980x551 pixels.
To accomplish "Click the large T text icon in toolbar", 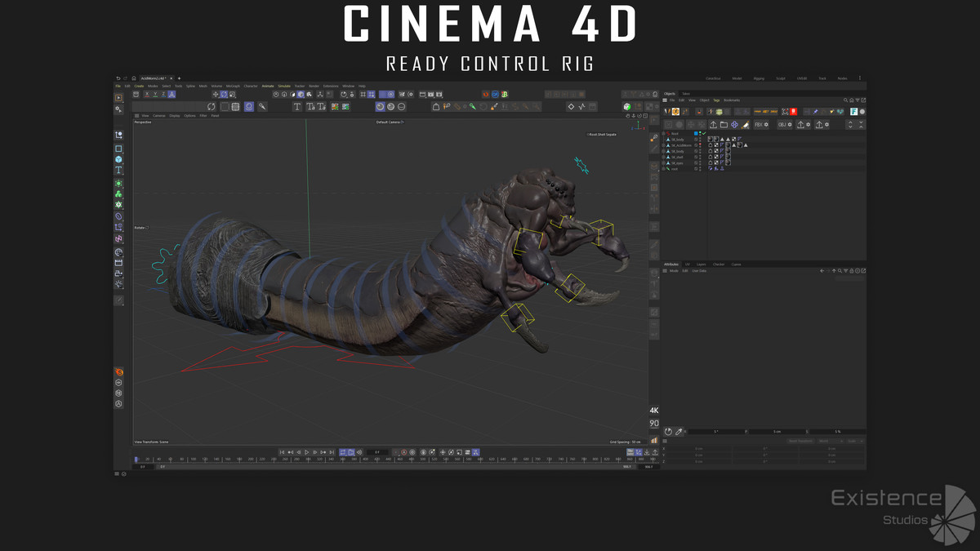I will point(297,106).
